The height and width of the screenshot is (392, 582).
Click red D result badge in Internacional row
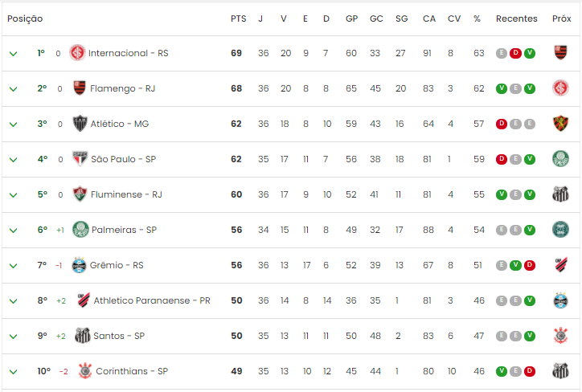pyautogui.click(x=515, y=53)
